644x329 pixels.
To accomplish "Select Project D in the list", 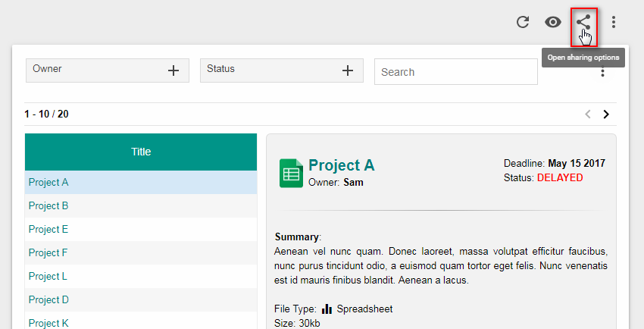I will 141,299.
